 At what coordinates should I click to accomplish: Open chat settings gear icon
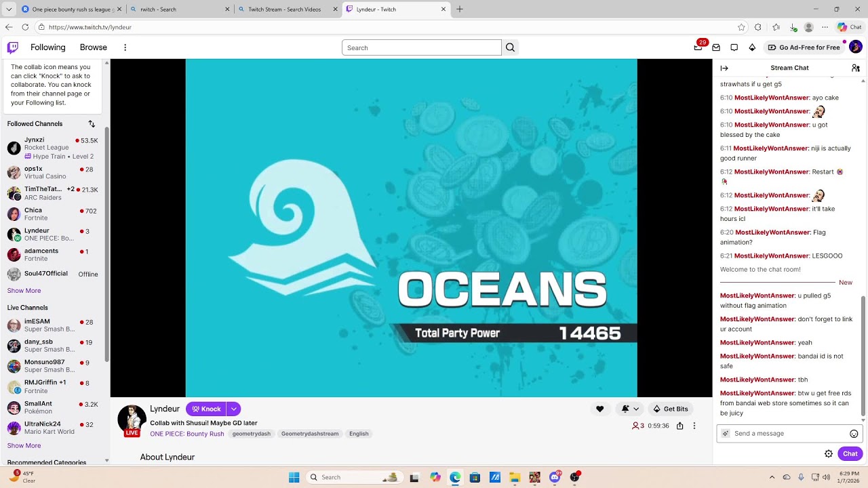(829, 454)
